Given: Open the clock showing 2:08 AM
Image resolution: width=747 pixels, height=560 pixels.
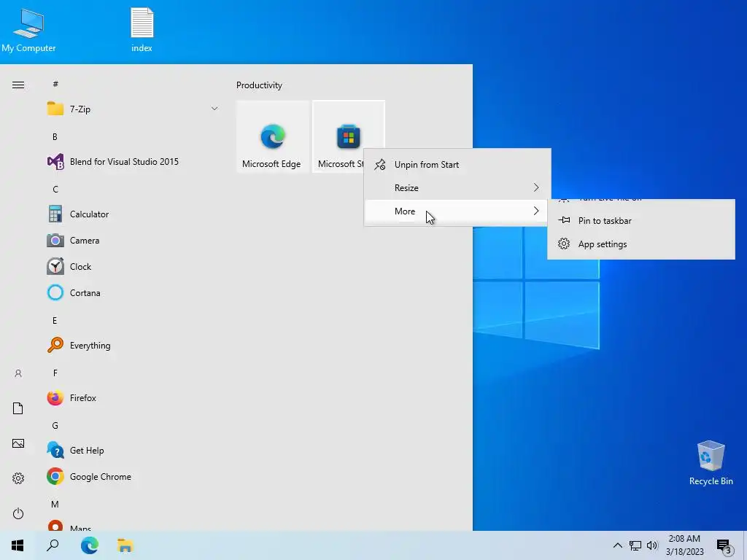Looking at the screenshot, I should click(x=684, y=545).
